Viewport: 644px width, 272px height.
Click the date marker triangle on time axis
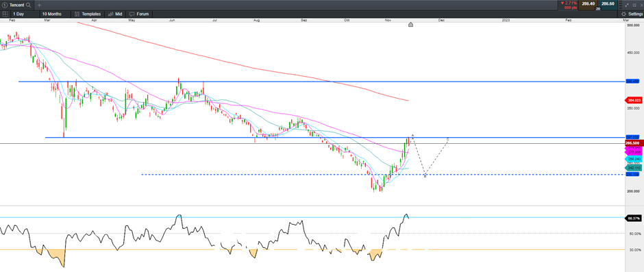tap(410, 25)
